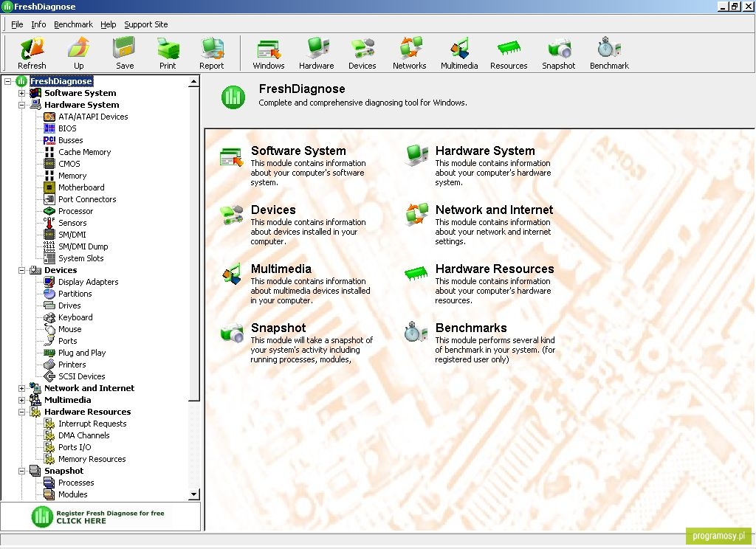Click the Software System icon in main panel
Image resolution: width=756 pixels, height=549 pixels.
[x=231, y=156]
